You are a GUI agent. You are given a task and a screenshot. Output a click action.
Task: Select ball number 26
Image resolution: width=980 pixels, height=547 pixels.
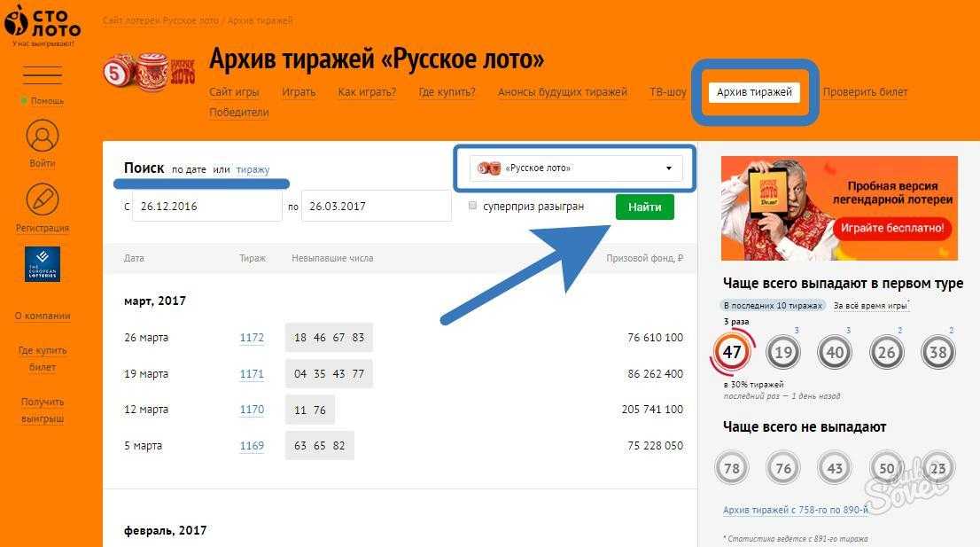(x=886, y=352)
